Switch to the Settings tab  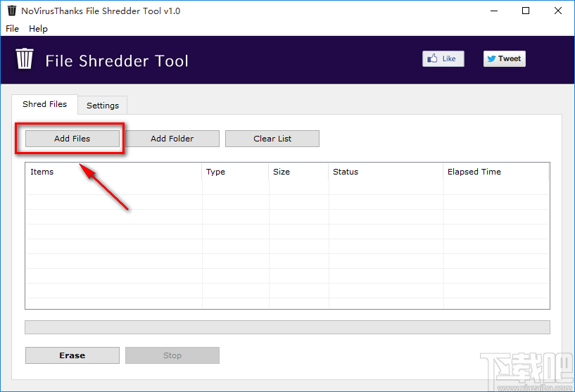tap(103, 106)
